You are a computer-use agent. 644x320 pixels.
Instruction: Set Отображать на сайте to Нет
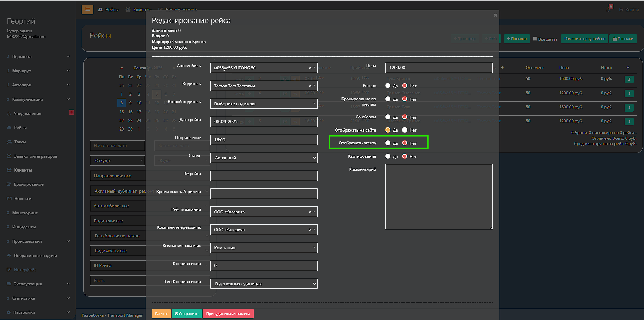click(405, 130)
